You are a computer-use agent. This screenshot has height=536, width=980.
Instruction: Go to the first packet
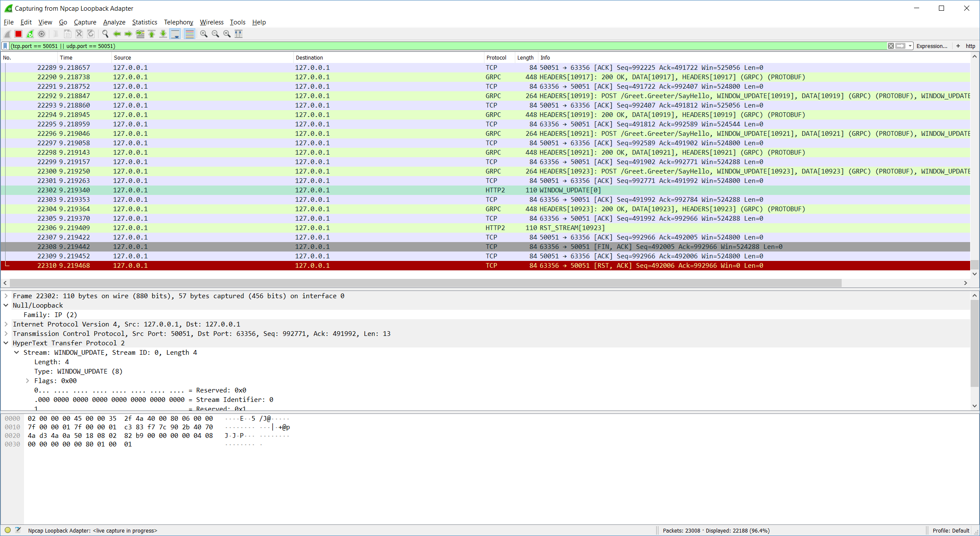pos(152,34)
